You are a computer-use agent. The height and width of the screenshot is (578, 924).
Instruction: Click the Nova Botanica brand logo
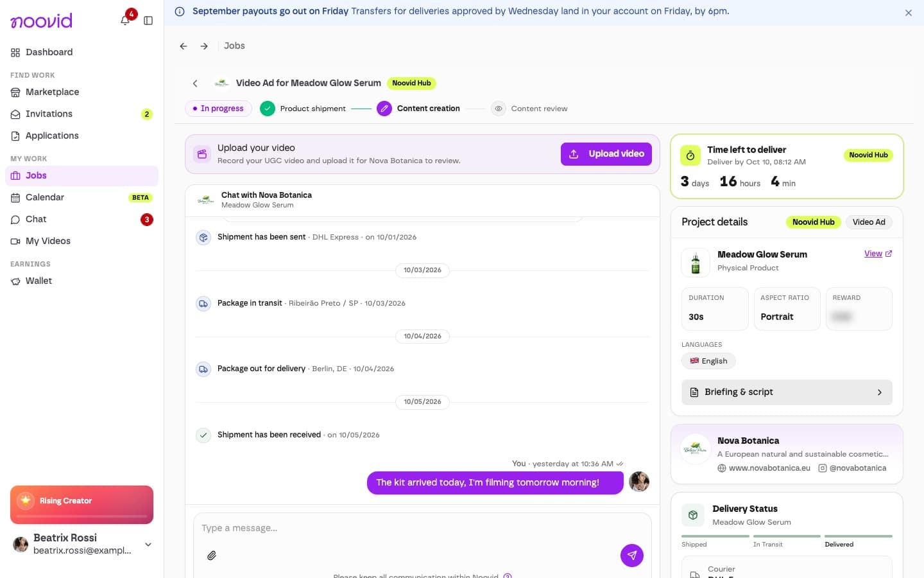[x=696, y=450]
